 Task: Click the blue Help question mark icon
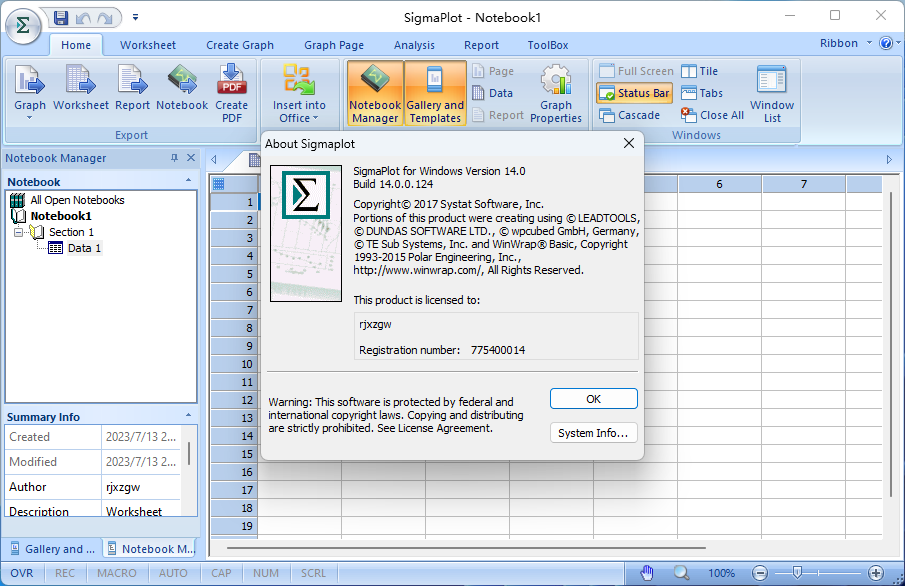click(x=885, y=43)
